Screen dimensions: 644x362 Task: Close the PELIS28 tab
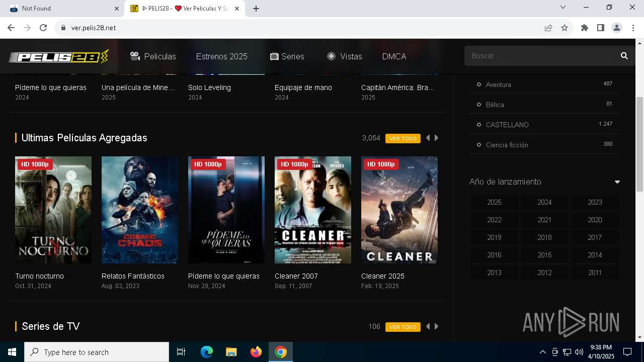click(x=237, y=9)
